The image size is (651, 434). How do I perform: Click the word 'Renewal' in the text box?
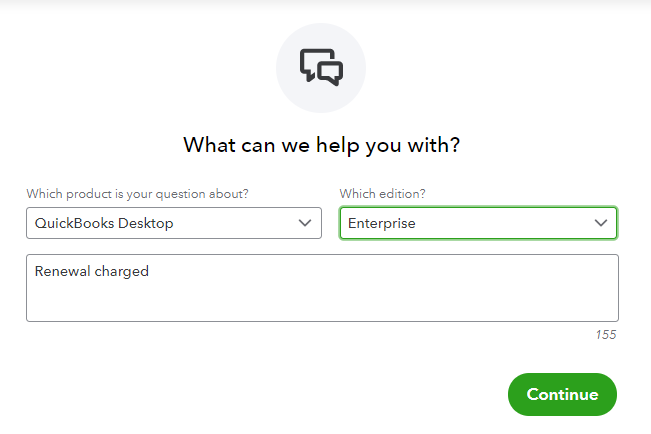[63, 271]
